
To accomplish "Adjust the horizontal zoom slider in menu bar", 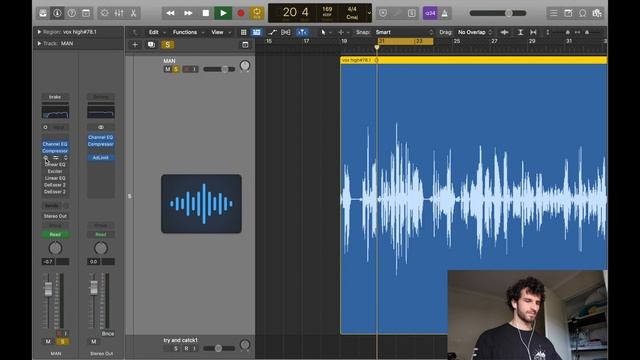I will point(587,32).
